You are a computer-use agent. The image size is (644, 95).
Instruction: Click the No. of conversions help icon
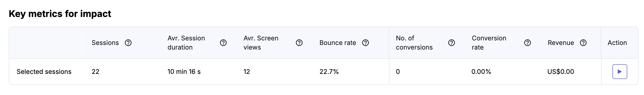coord(452,43)
